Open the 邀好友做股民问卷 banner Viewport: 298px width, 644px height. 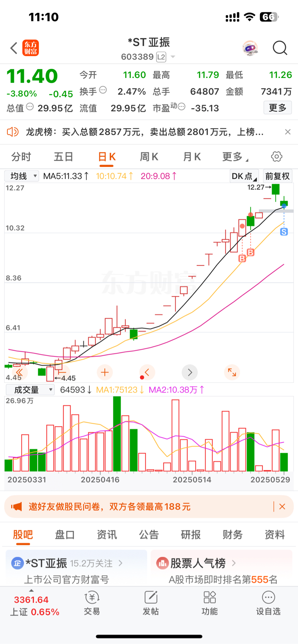149,507
